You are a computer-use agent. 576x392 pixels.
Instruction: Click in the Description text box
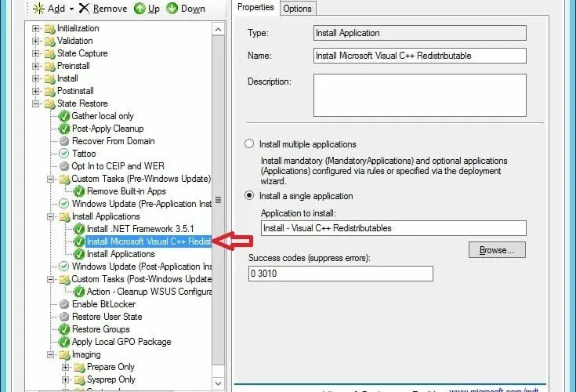tap(420, 95)
